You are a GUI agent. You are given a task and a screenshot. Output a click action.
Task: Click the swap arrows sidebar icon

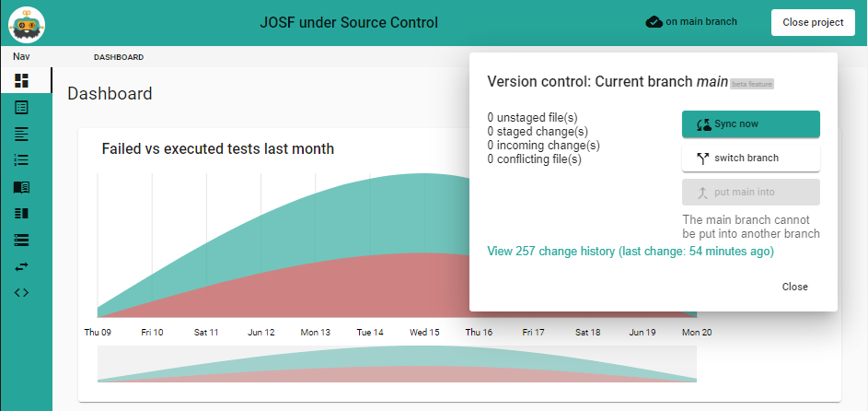coord(22,266)
